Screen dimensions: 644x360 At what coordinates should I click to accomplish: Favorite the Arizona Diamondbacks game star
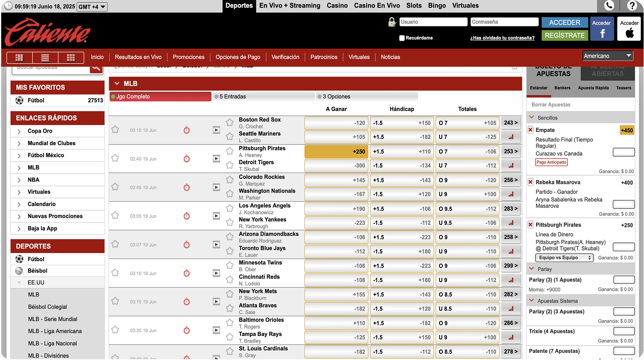click(x=115, y=244)
